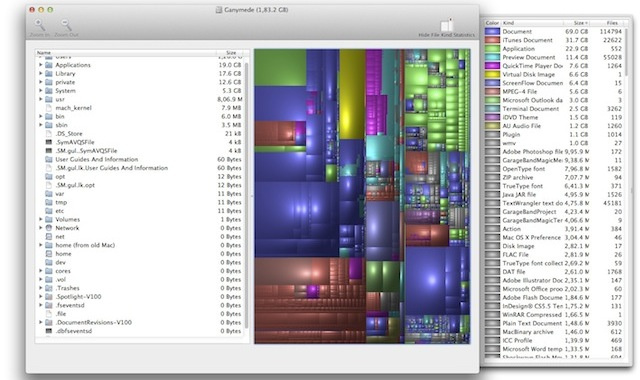Select the ".fseventsd" folder row
This screenshot has height=380, width=640.
tap(140, 305)
